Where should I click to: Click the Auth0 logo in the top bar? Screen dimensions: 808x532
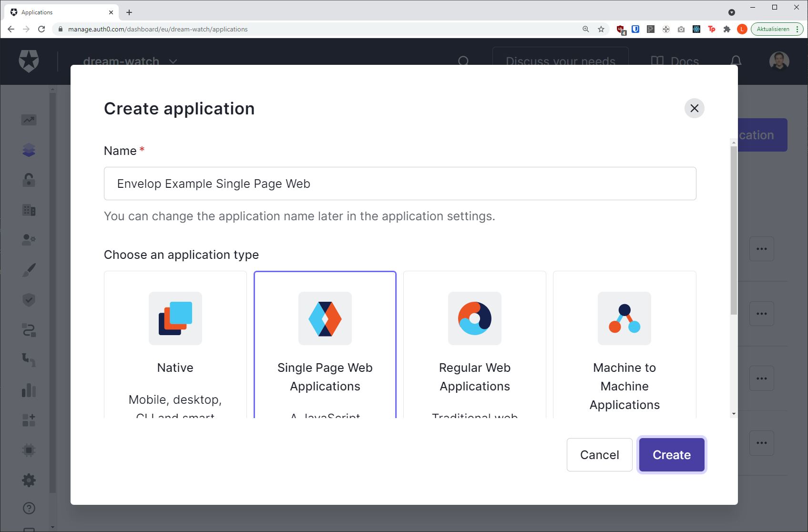(x=29, y=61)
